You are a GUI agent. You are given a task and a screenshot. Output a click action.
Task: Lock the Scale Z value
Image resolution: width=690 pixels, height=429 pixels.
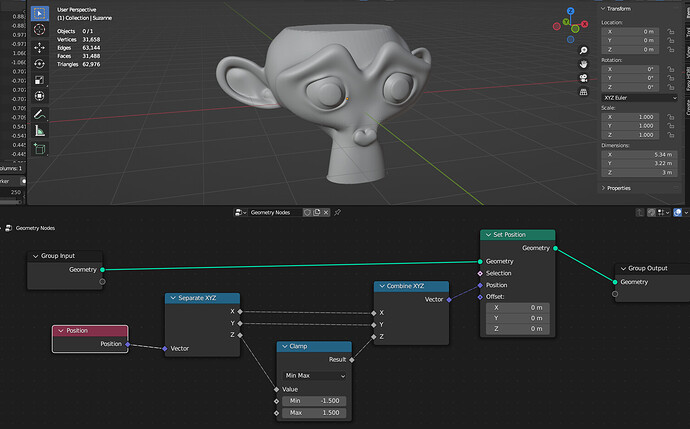pos(670,135)
